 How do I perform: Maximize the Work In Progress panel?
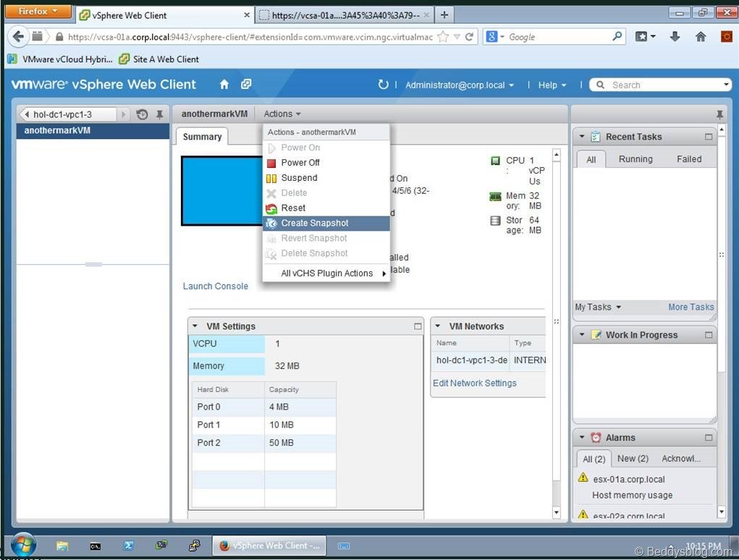pos(709,335)
